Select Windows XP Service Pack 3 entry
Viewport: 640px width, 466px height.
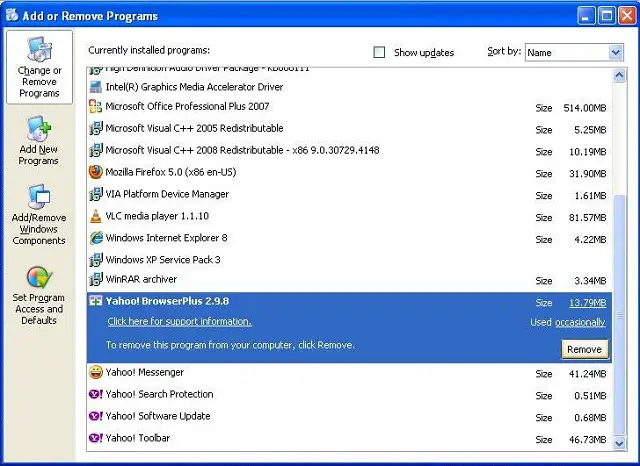(x=349, y=260)
